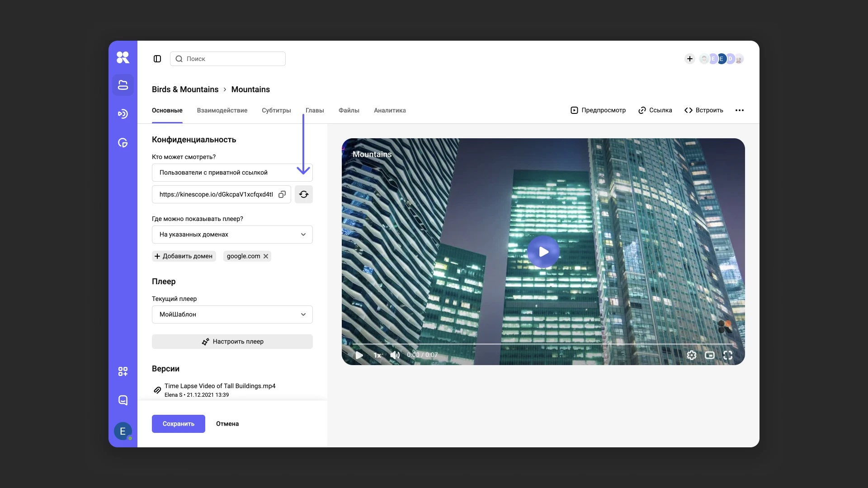Screen dimensions: 868x488
Task: Toggle picture-in-picture mode in player
Action: 710,355
